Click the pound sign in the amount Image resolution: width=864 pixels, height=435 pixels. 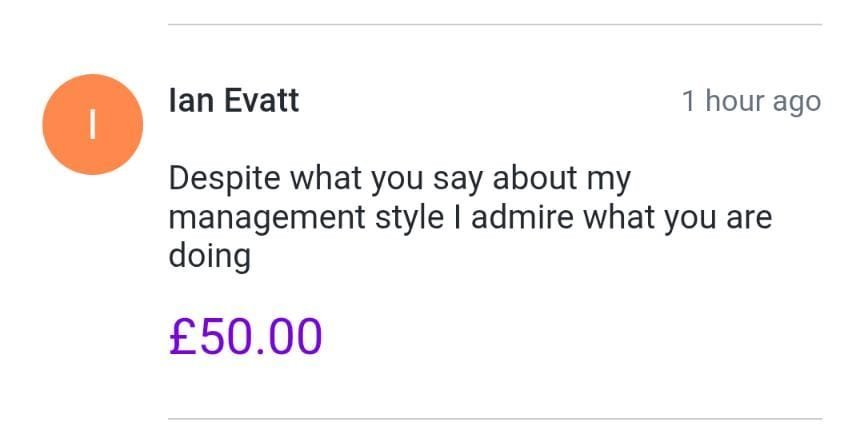pyautogui.click(x=181, y=336)
